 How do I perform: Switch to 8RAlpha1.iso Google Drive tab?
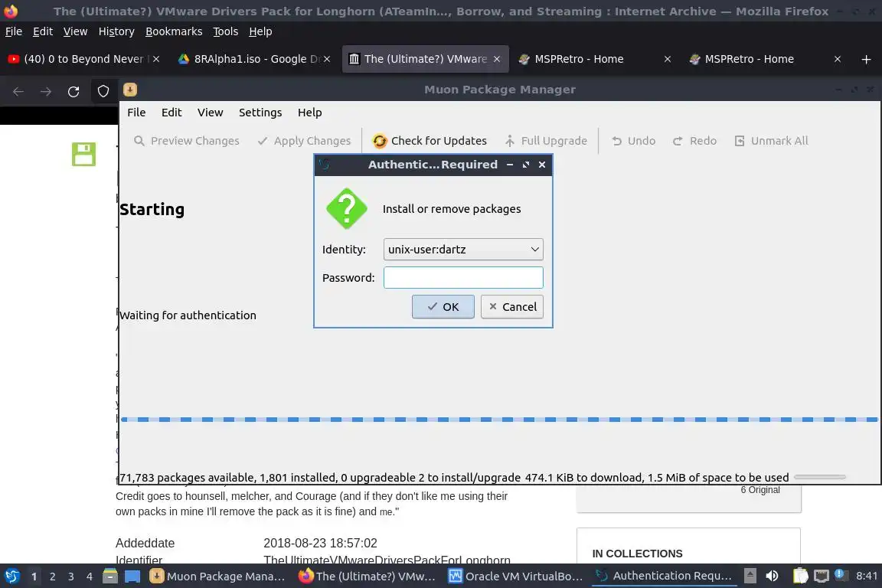[x=254, y=59]
